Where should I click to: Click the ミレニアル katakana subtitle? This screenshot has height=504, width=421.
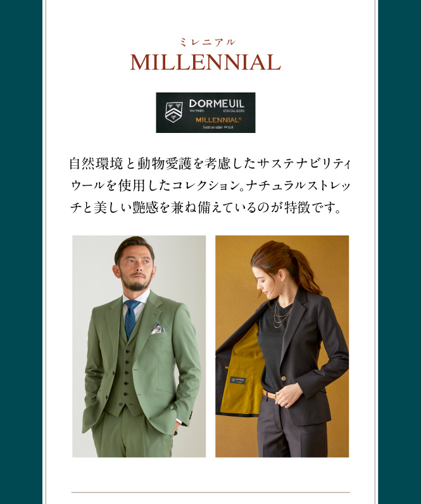pyautogui.click(x=207, y=42)
